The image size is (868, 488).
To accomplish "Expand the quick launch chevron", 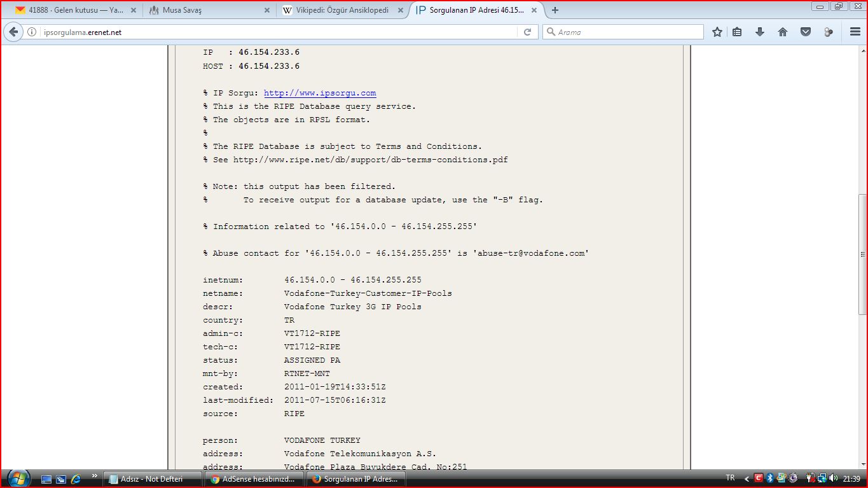I will coord(95,475).
